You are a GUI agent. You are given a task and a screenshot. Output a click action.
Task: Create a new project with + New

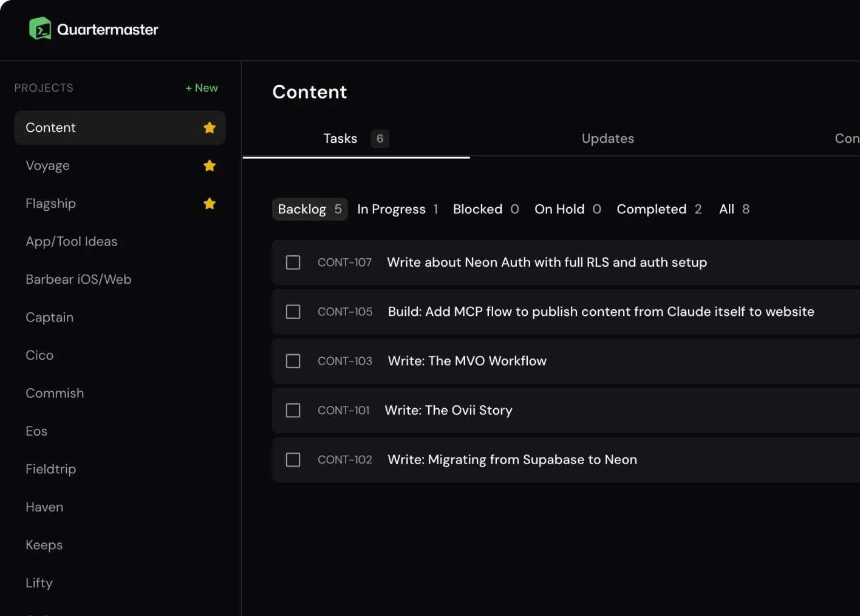(x=202, y=88)
